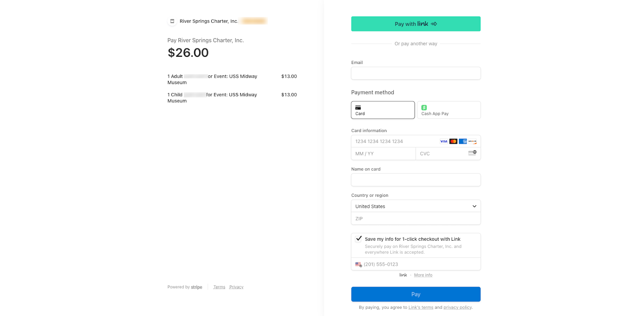Choose the Cash App Pay tab
Image resolution: width=644 pixels, height=316 pixels.
pos(449,110)
